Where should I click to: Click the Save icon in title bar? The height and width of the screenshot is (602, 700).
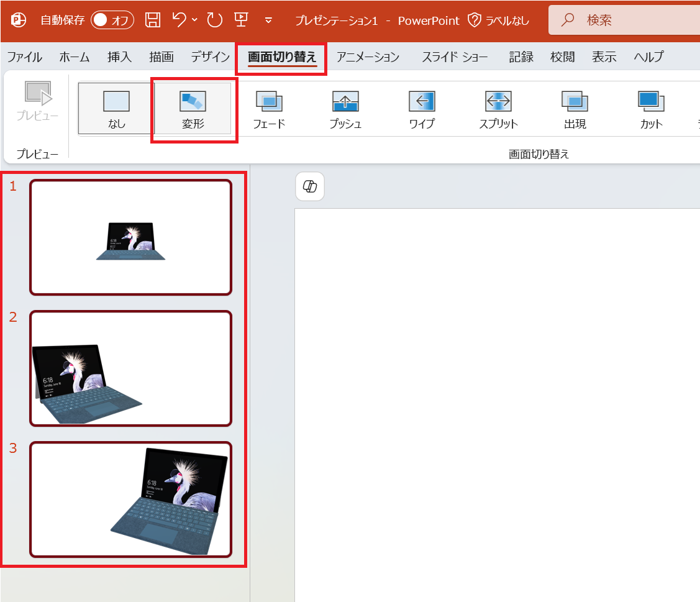[153, 21]
